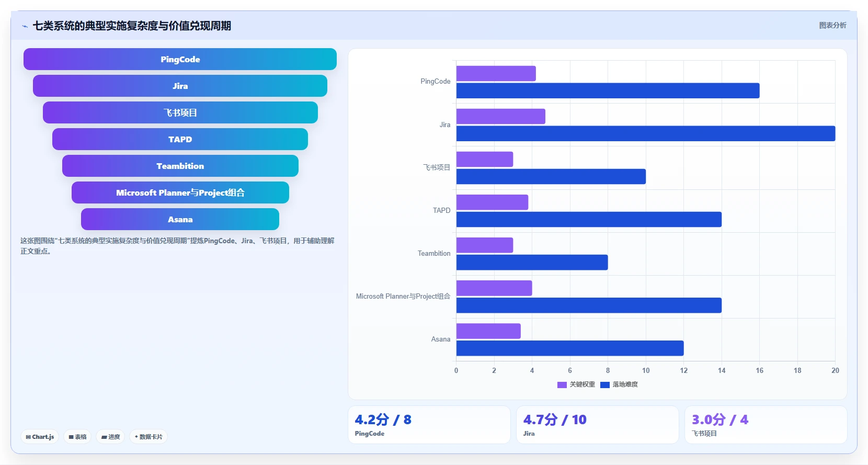The width and height of the screenshot is (868, 465).
Task: Click 飞书项目's purple 关键权重 bar in chart
Action: pyautogui.click(x=485, y=160)
